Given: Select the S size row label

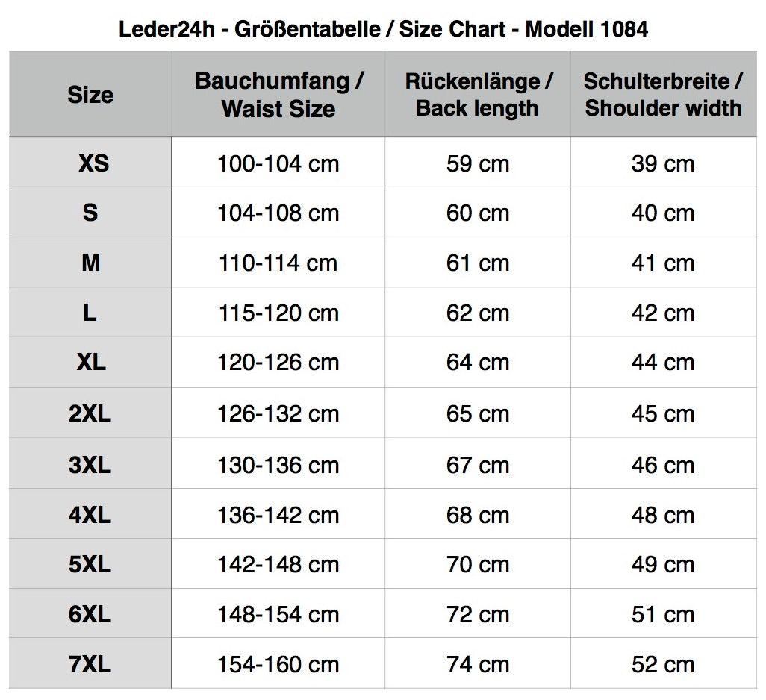Looking at the screenshot, I should point(90,213).
